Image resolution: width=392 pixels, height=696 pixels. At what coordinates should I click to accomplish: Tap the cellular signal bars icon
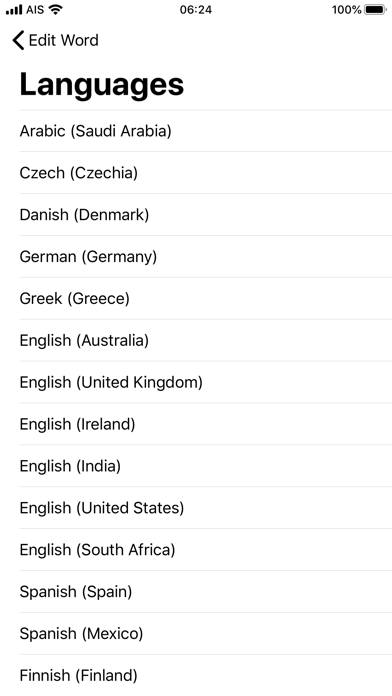[x=14, y=10]
